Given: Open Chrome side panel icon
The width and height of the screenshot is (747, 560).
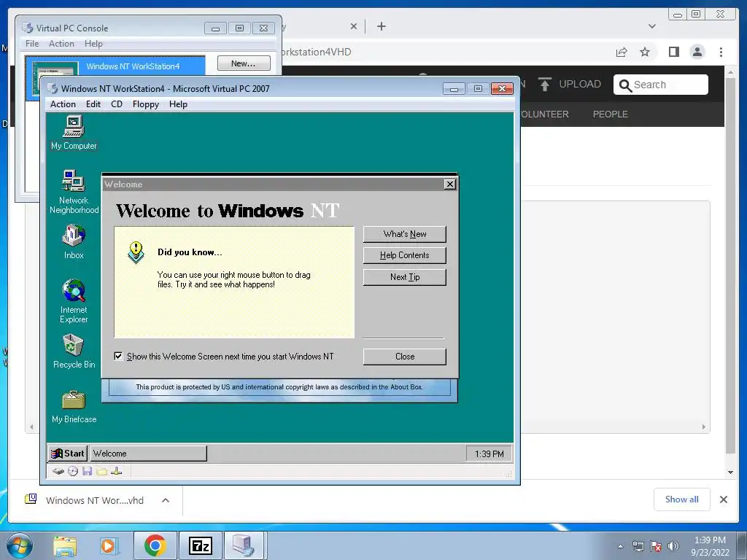Looking at the screenshot, I should (x=673, y=52).
